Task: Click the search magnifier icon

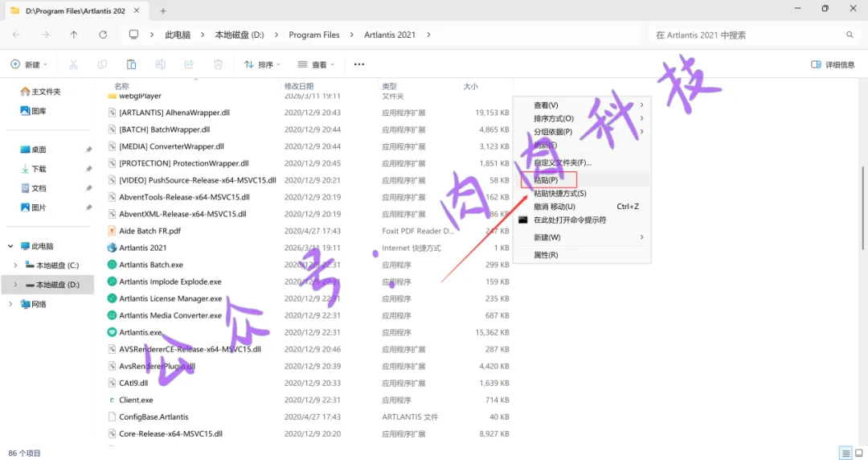Action: click(x=850, y=35)
